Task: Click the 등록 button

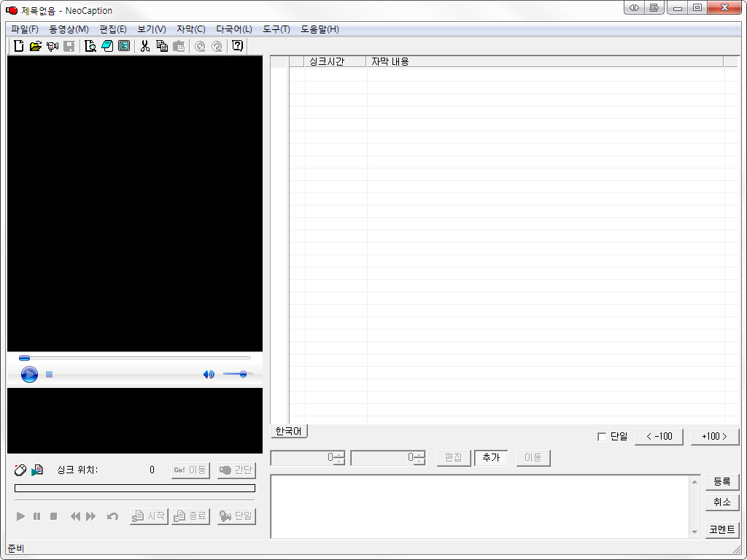Action: point(721,482)
